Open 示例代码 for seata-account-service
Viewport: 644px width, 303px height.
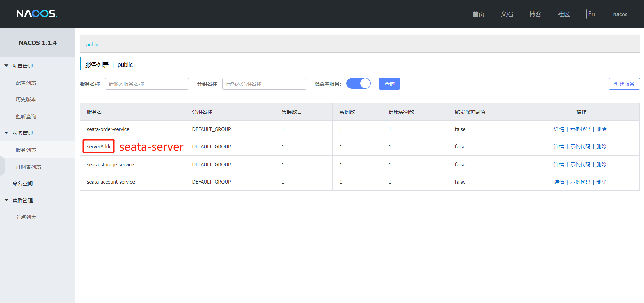(580, 182)
